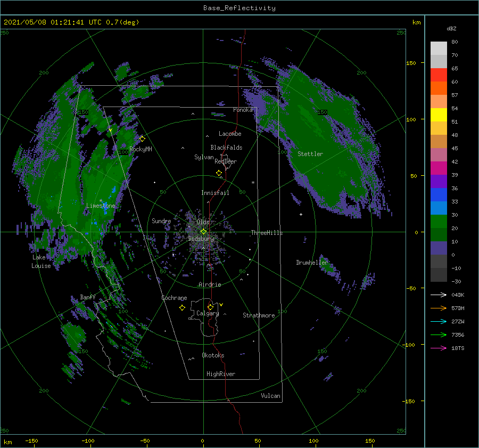Click the white plus marker east of ThreeHills

301,214
